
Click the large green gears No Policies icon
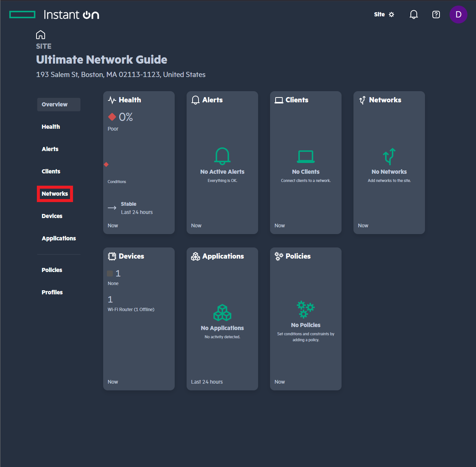pyautogui.click(x=306, y=310)
